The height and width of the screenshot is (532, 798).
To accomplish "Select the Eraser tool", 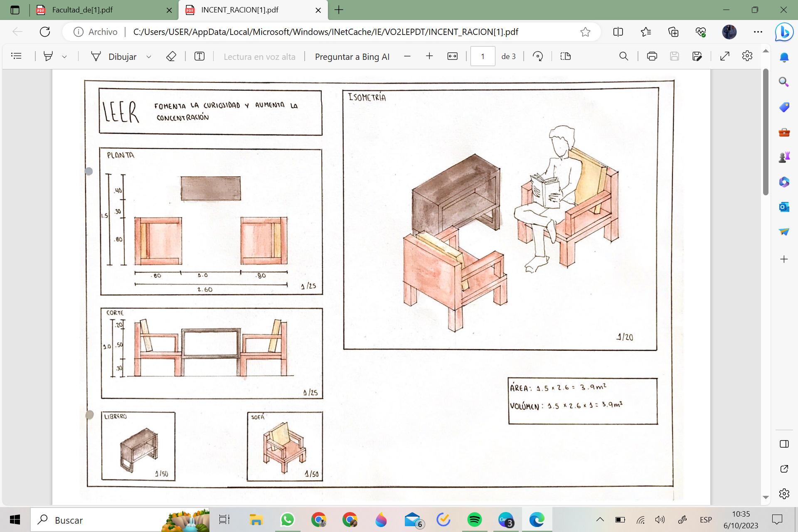I will pyautogui.click(x=171, y=56).
